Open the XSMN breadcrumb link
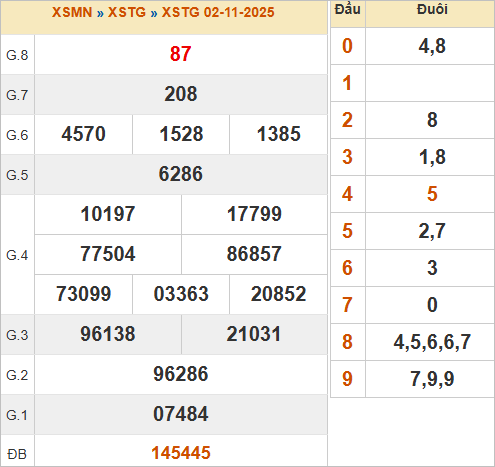 pos(72,12)
